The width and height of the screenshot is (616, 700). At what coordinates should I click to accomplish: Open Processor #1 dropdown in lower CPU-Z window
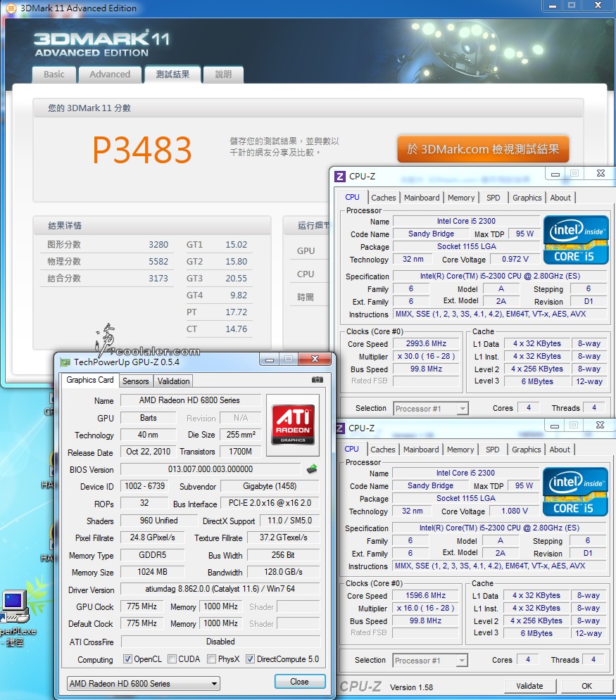click(429, 661)
